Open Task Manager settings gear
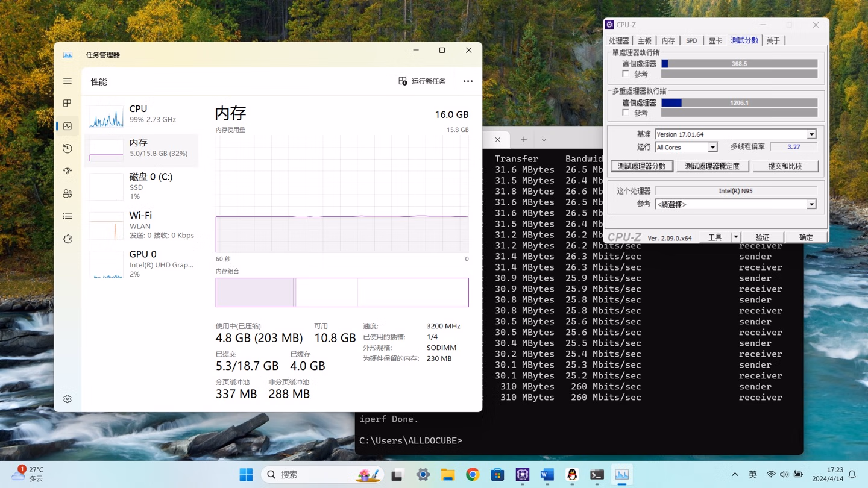Image resolution: width=868 pixels, height=488 pixels. [68, 399]
